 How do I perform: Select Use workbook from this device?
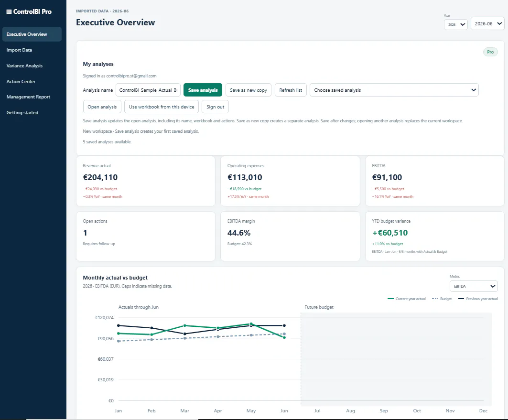pyautogui.click(x=162, y=107)
